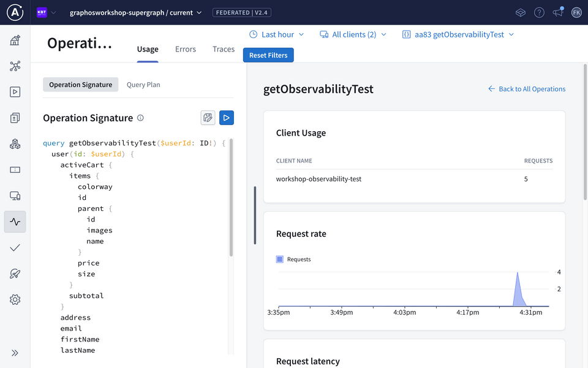588x368 pixels.
Task: Click the Request rate card heading
Action: (301, 234)
